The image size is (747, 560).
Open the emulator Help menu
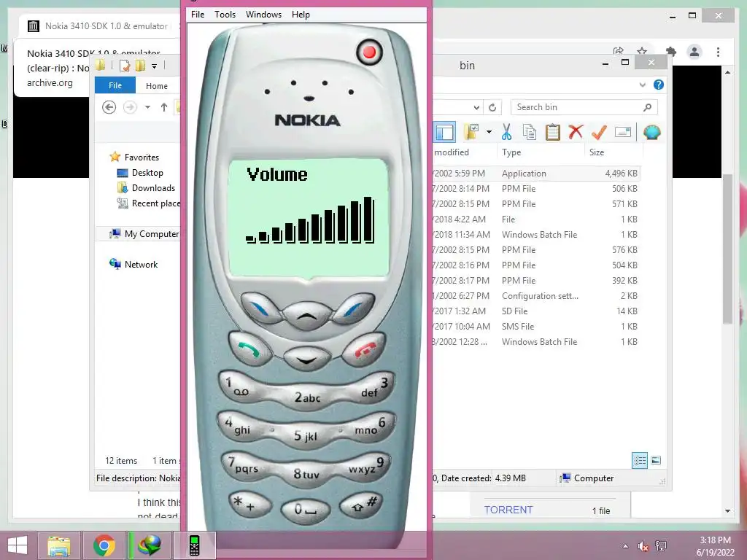click(301, 15)
